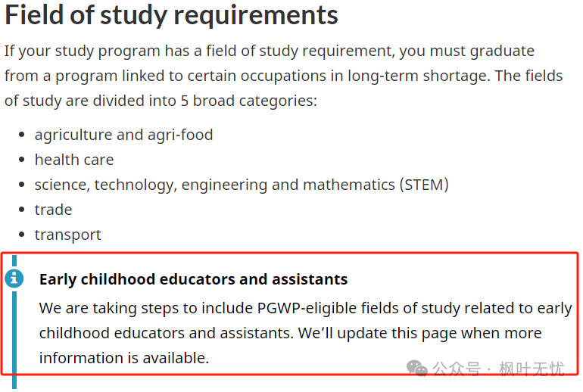Click the bullet dot before "transport"
Screen dimensions: 583x392
tap(22, 235)
